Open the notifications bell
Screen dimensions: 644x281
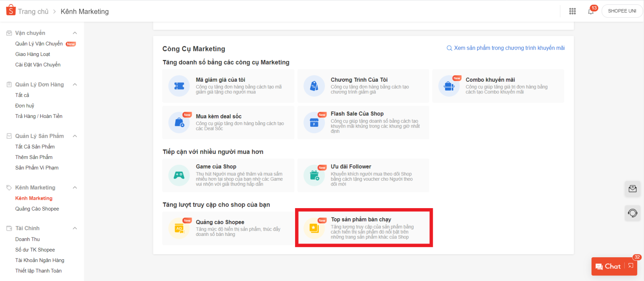[590, 11]
